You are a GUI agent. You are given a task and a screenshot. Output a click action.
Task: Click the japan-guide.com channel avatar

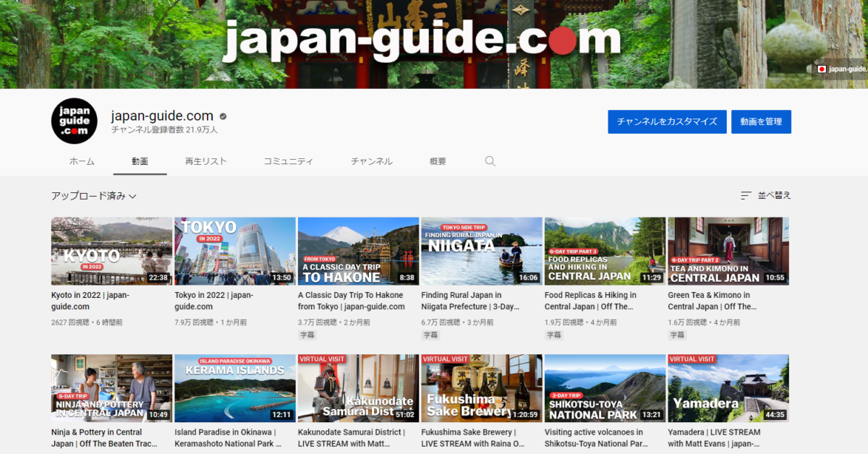pos(74,121)
